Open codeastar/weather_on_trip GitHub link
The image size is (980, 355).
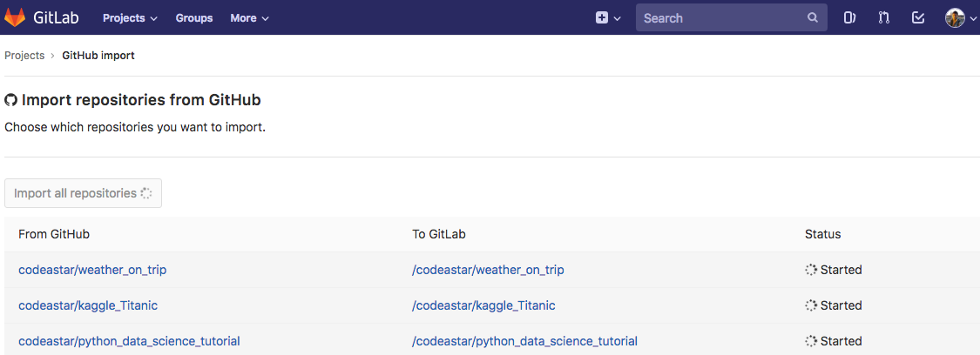[x=92, y=270]
